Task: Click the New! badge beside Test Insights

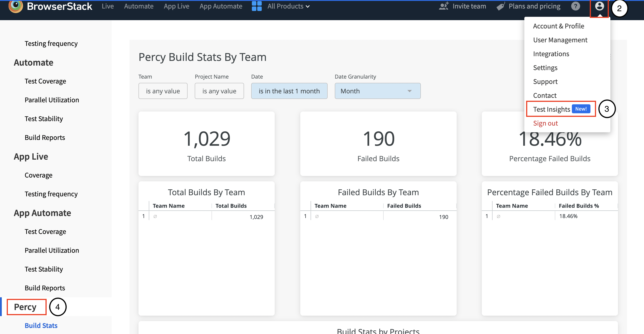Action: pyautogui.click(x=581, y=109)
